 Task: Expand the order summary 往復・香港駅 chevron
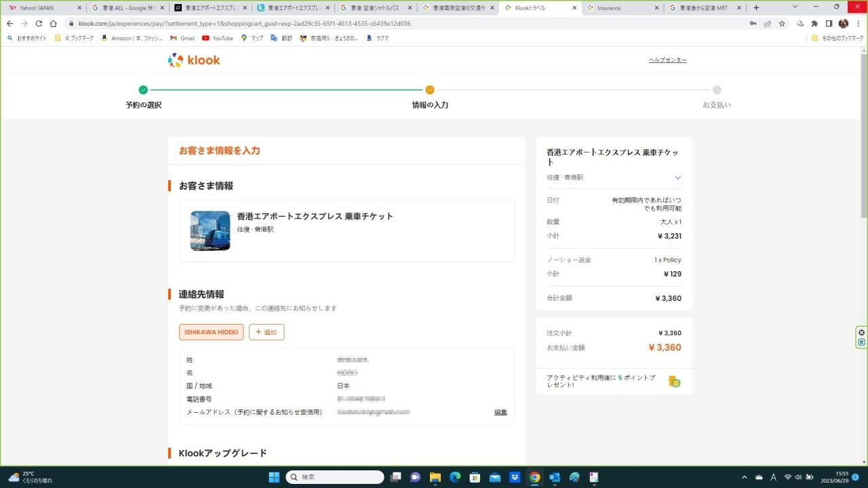[x=677, y=178]
